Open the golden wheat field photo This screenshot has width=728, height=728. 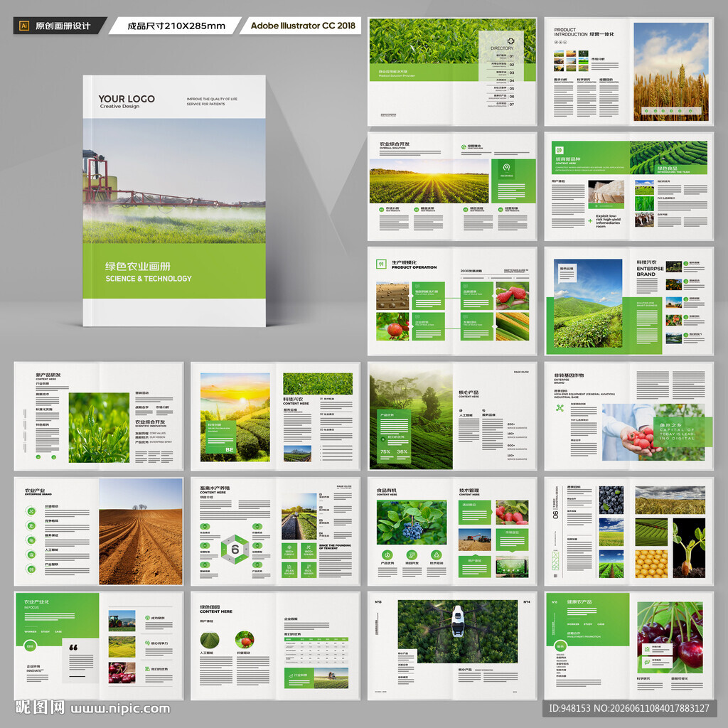coord(671,72)
